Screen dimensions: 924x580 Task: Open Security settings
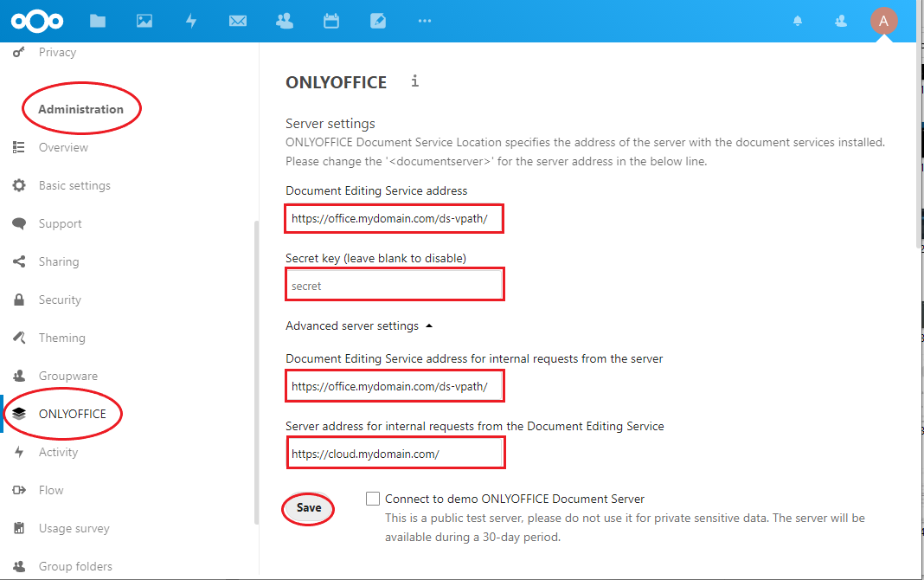point(60,300)
